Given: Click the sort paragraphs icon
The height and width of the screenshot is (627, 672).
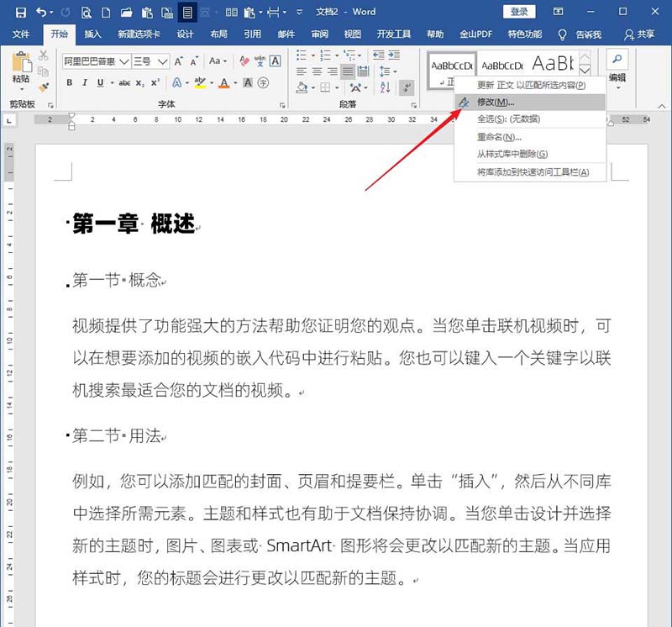Looking at the screenshot, I should pos(386,87).
